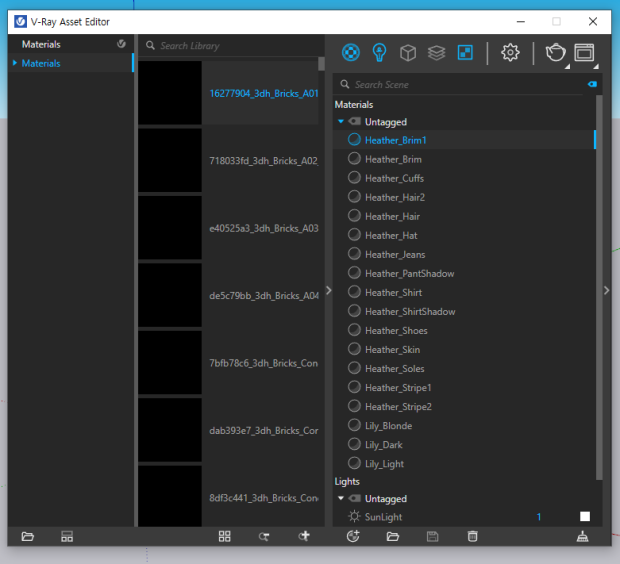
Task: Show the V-Ray Frame Buffer window
Action: pos(584,53)
